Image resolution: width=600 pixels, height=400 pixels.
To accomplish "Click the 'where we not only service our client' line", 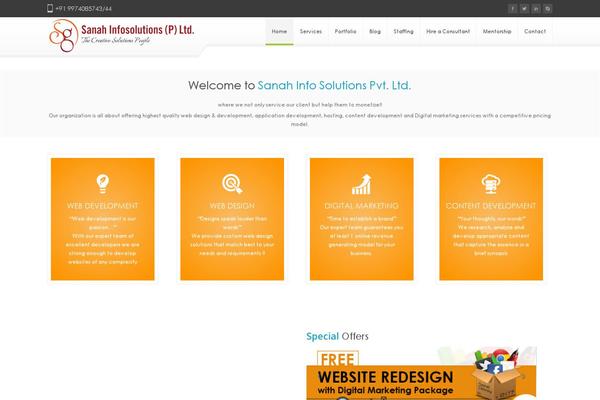I will coord(300,104).
